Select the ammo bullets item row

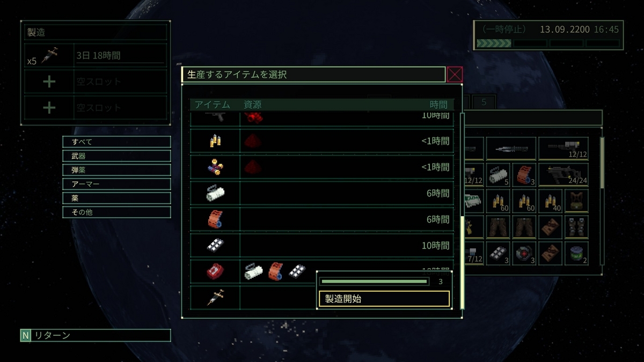coord(322,141)
